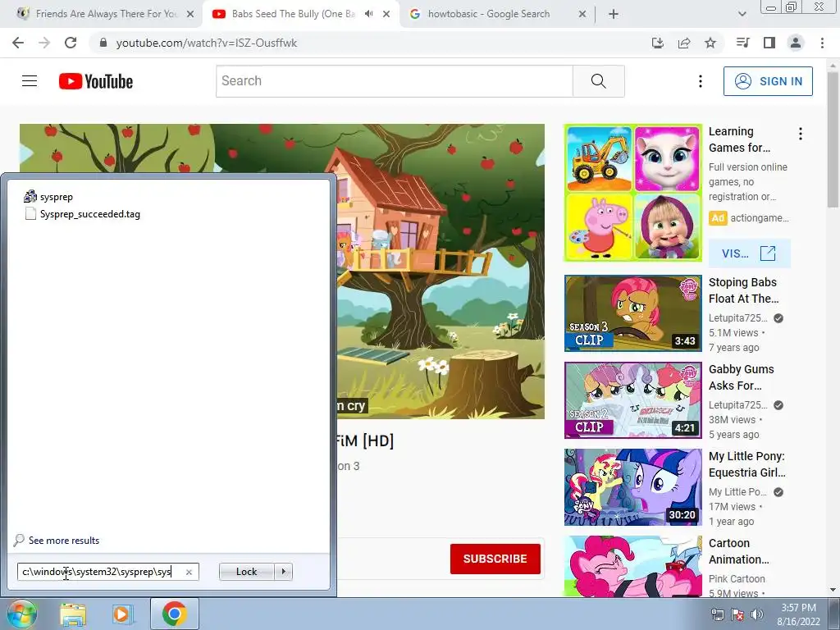Click the volume icon in system tray
This screenshot has width=840, height=630.
click(757, 614)
